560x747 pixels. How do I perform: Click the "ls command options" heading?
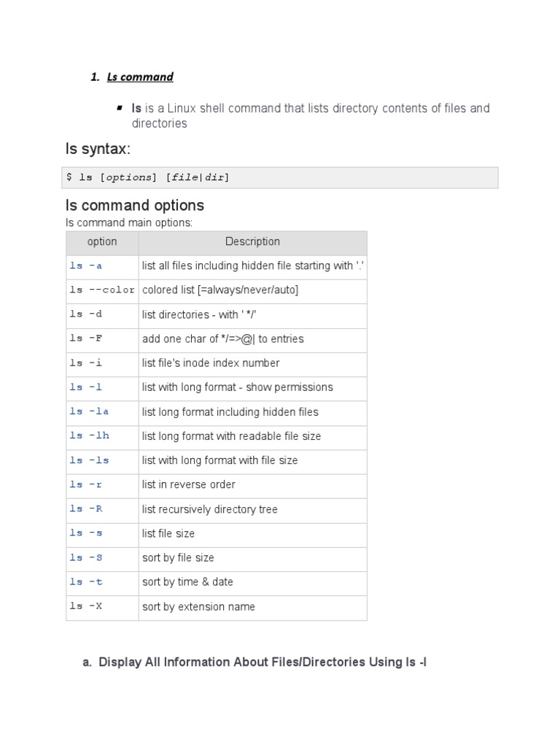(135, 205)
